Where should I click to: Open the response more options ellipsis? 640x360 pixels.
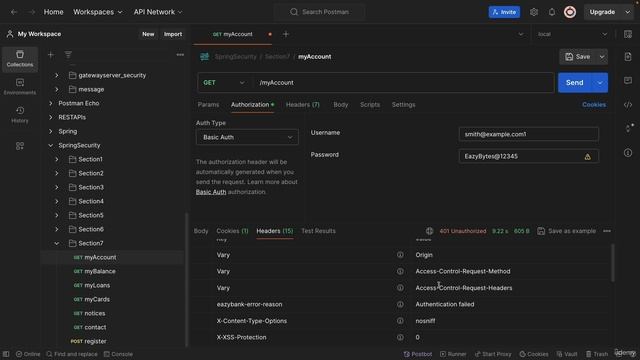(x=607, y=231)
